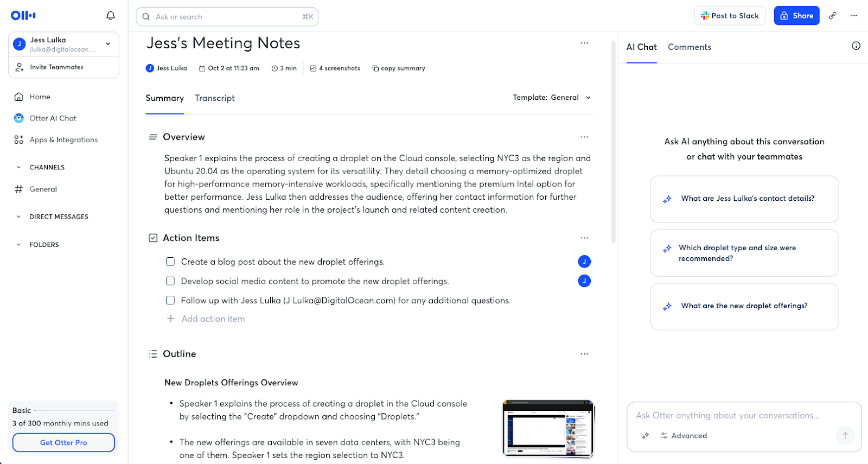This screenshot has width=868, height=464.
Task: Open Apps & Integrations
Action: coord(63,140)
